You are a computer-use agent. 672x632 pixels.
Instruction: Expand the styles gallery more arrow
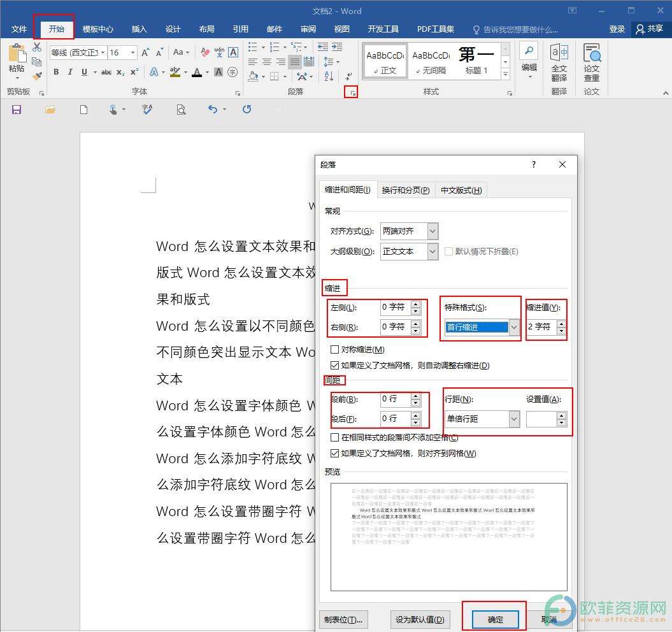click(x=506, y=75)
